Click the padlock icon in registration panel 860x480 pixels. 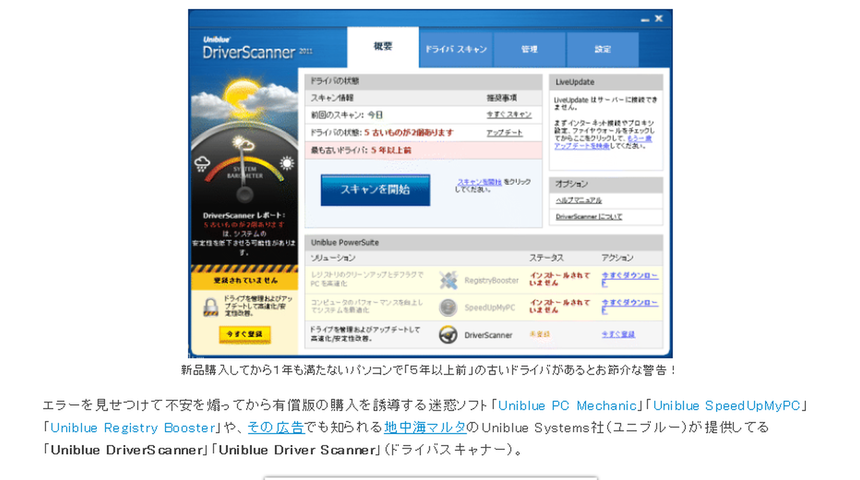[x=211, y=307]
